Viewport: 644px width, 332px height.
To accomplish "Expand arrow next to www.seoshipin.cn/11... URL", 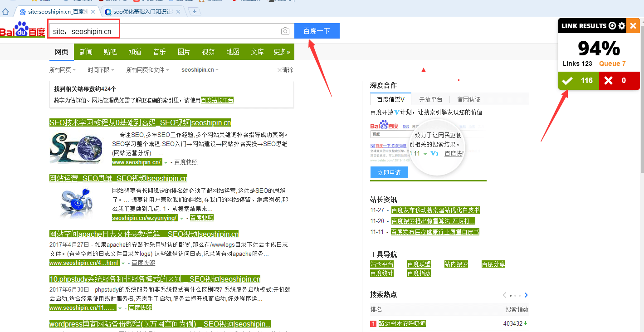I will [x=120, y=308].
